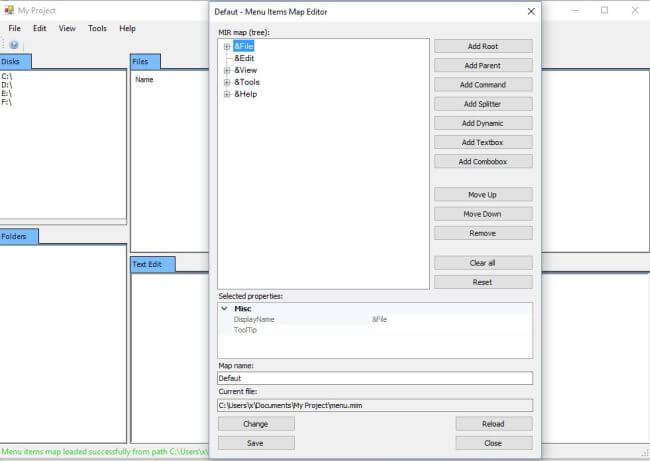Screen dimensions: 650x461
Task: Select the &Help tree item
Action: point(245,95)
